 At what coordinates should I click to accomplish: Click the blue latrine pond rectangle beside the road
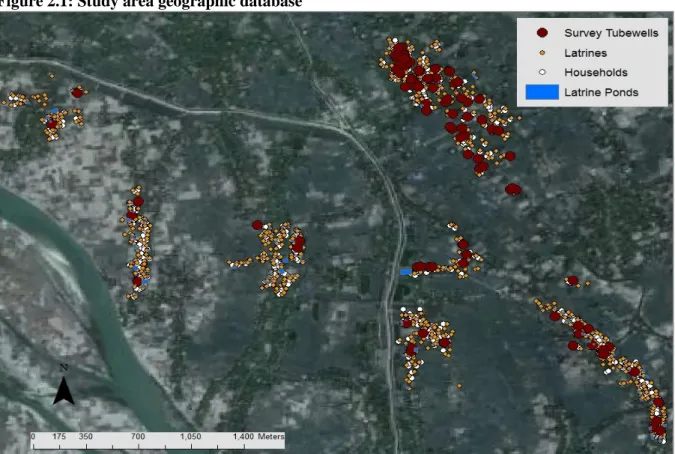[x=406, y=272]
